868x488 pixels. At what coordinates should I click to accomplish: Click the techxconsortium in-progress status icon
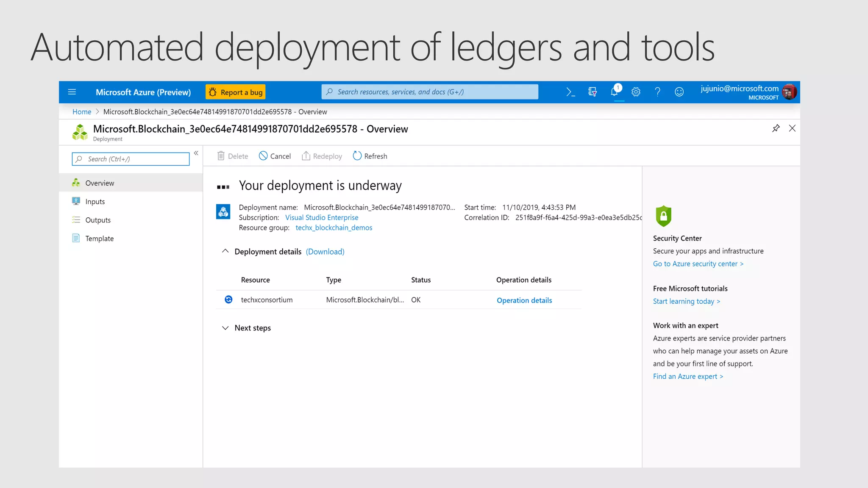coord(228,299)
